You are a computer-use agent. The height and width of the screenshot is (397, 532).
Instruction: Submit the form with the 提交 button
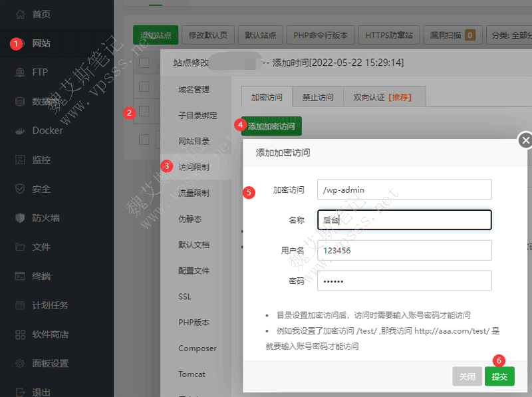pyautogui.click(x=499, y=376)
